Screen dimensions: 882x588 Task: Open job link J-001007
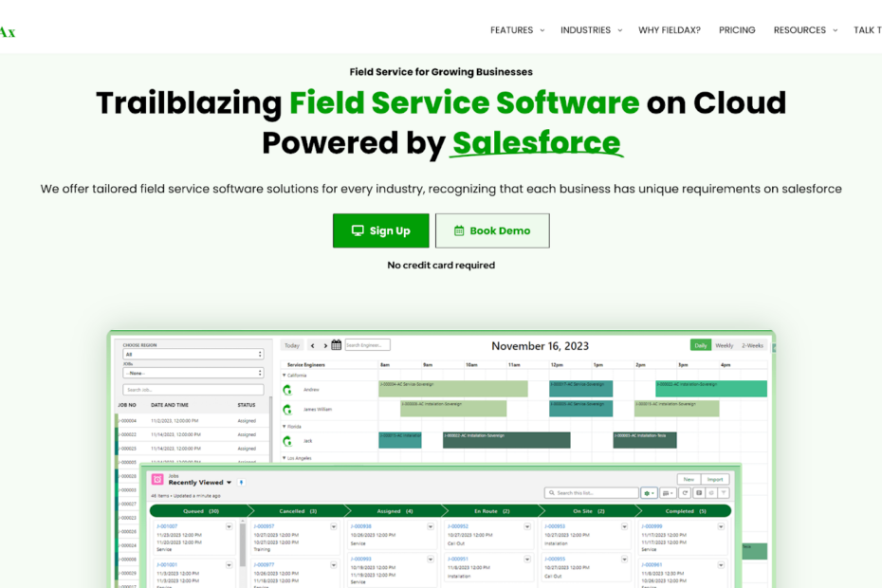(167, 526)
